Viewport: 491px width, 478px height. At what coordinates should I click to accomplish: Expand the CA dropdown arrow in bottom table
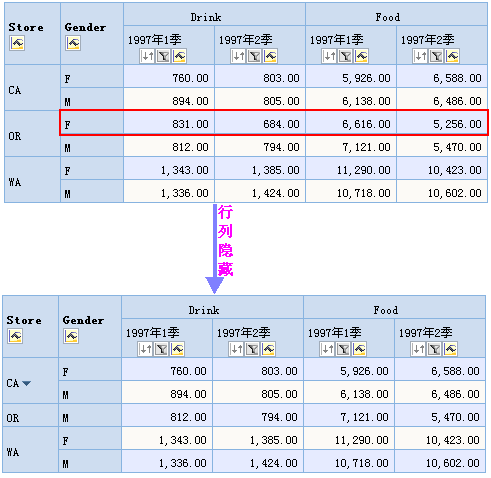26,383
